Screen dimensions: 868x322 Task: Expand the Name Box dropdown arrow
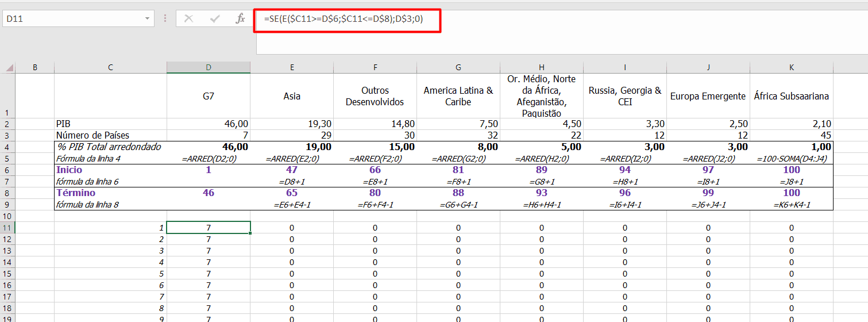(148, 19)
